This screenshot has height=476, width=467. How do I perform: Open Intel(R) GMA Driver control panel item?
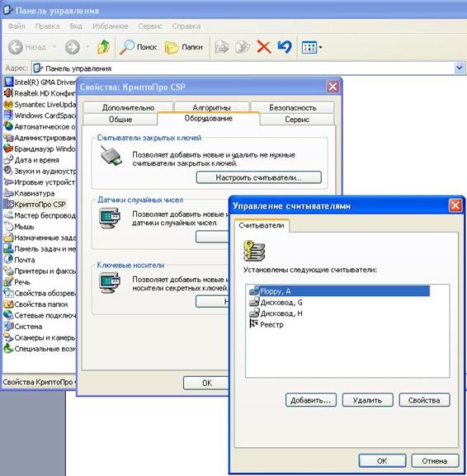coord(40,82)
